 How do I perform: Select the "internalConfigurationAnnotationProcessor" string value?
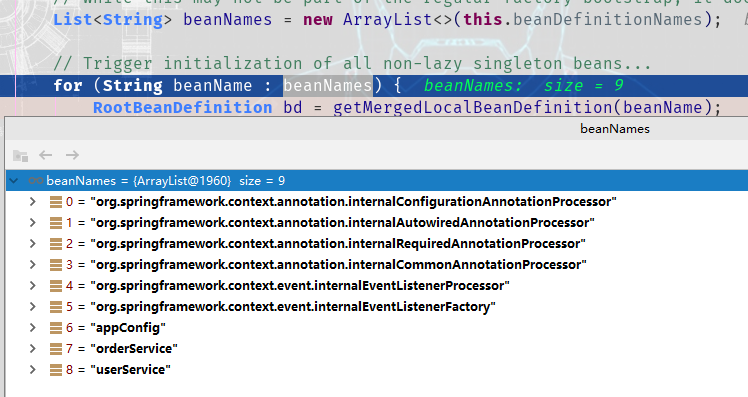click(x=353, y=202)
